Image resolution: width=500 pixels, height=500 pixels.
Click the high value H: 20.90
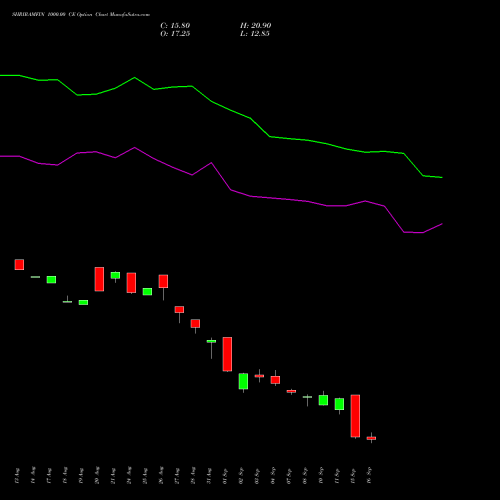pos(256,26)
